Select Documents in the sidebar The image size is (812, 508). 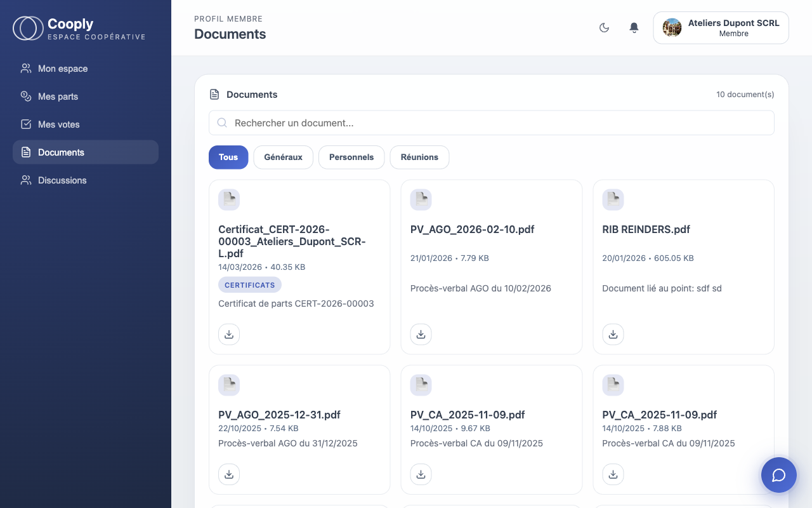pos(86,152)
